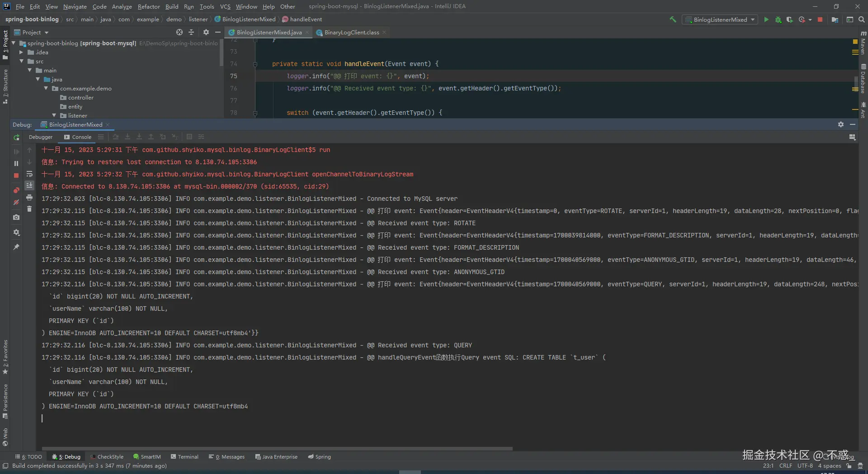Toggle scroll to end of console
868x474 pixels.
coord(29,185)
